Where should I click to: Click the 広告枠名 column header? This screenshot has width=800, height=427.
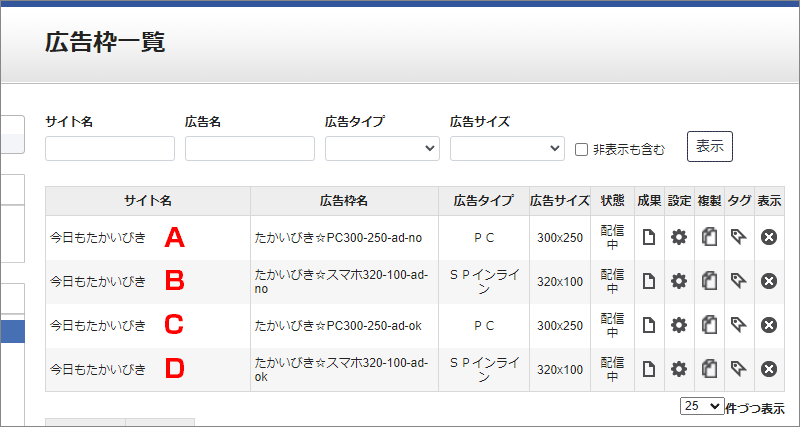(344, 201)
